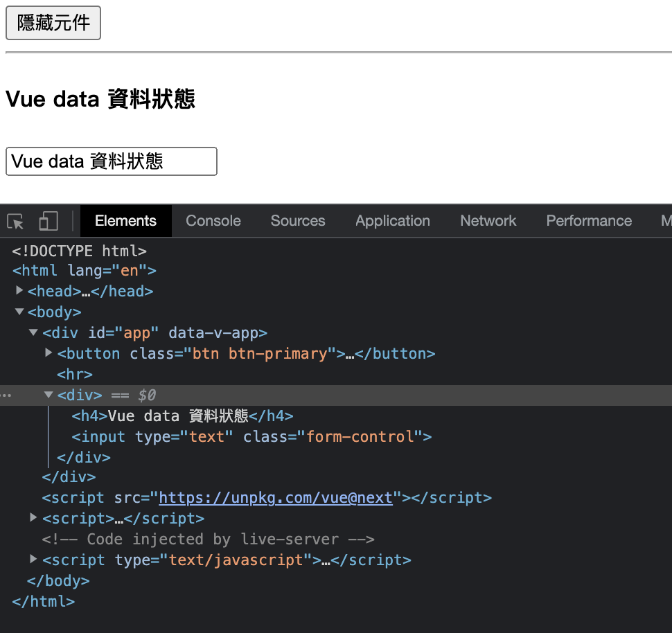Screen dimensions: 672x633
Task: Collapse the div id="app" node
Action: [x=33, y=332]
